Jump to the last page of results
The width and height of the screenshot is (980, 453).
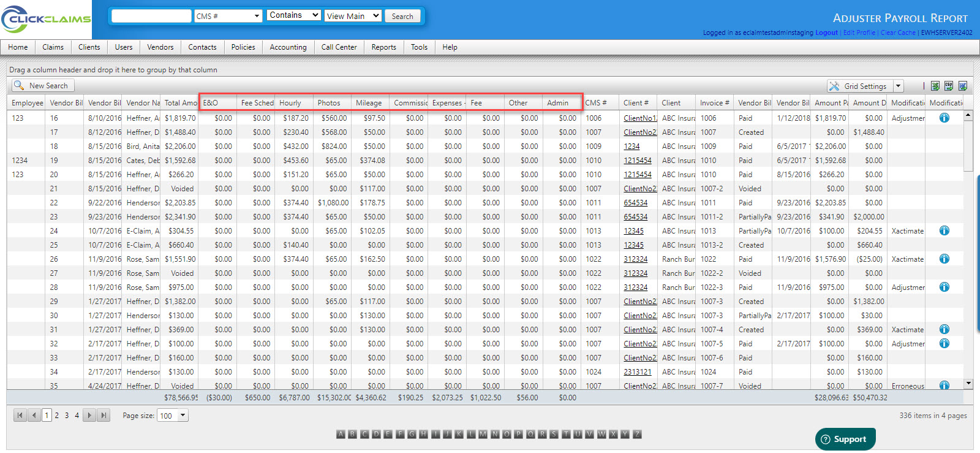(104, 415)
